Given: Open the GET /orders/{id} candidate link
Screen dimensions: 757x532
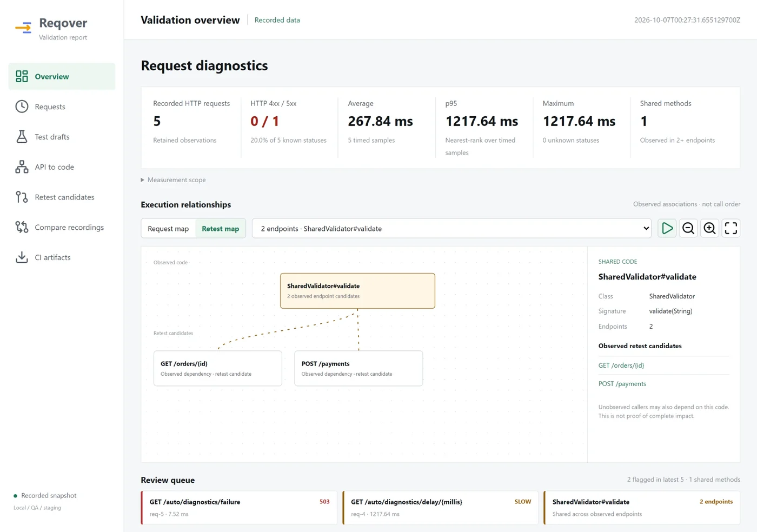Looking at the screenshot, I should click(621, 365).
